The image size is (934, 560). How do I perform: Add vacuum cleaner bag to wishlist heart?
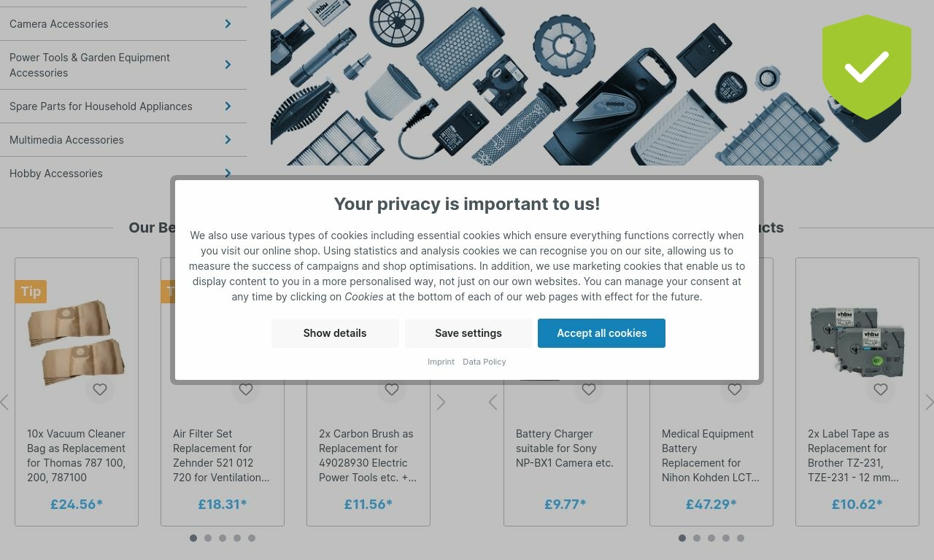100,389
